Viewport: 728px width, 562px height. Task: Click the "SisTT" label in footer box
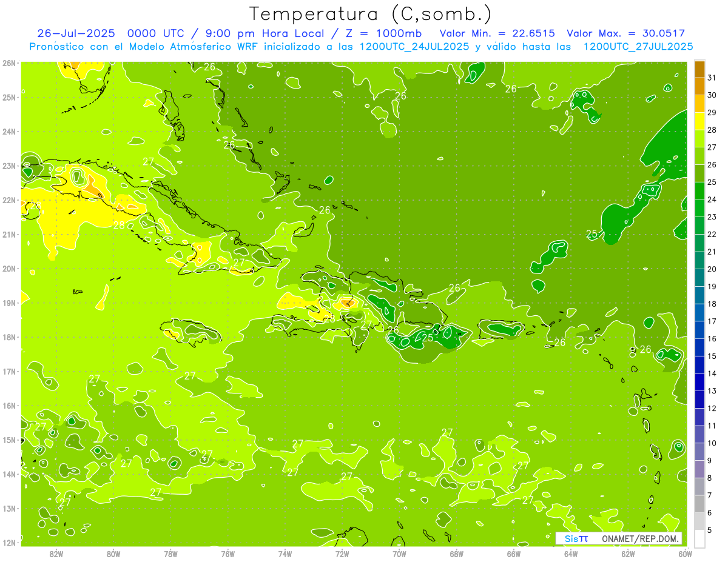click(576, 538)
